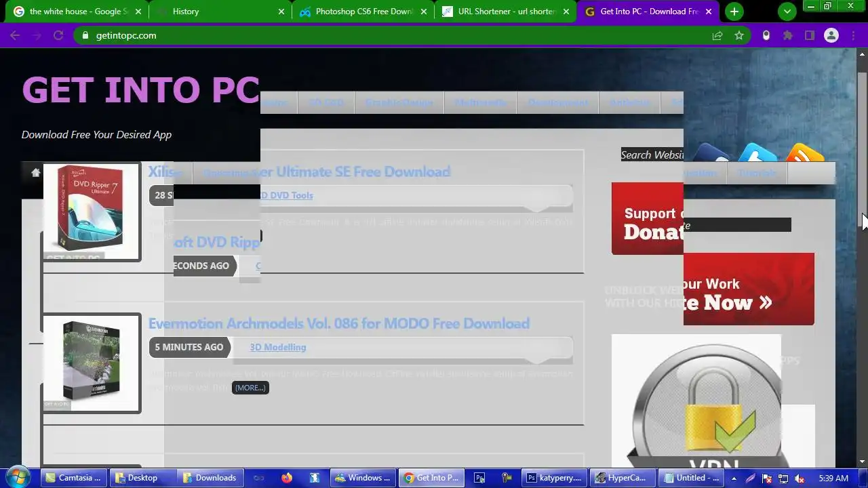The width and height of the screenshot is (868, 488).
Task: Open the RSS feed icon
Action: (806, 153)
